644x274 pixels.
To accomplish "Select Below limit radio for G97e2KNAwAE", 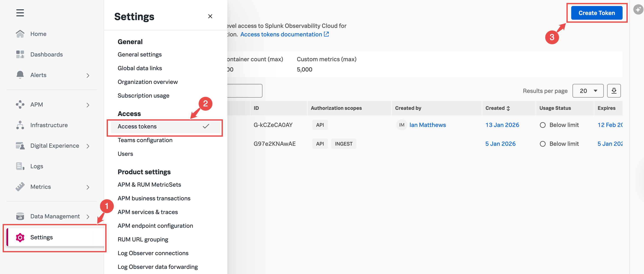I will (543, 144).
